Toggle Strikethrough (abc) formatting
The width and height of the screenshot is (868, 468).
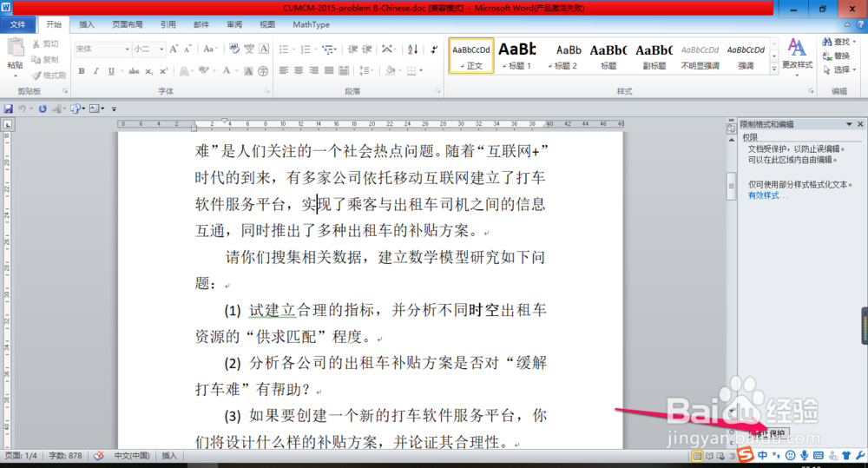(x=134, y=71)
